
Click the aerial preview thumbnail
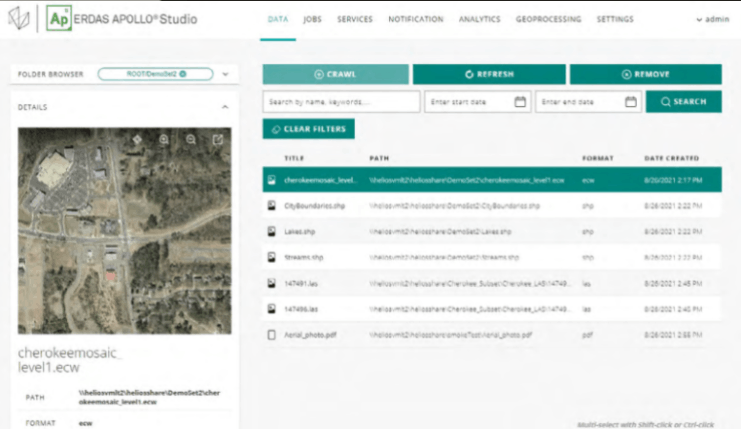coord(125,231)
